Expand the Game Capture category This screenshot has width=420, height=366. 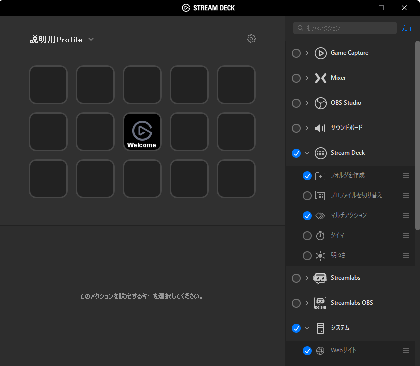click(x=307, y=53)
